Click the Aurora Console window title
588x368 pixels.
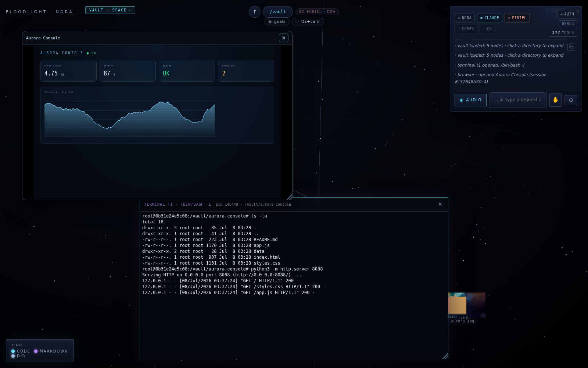43,38
